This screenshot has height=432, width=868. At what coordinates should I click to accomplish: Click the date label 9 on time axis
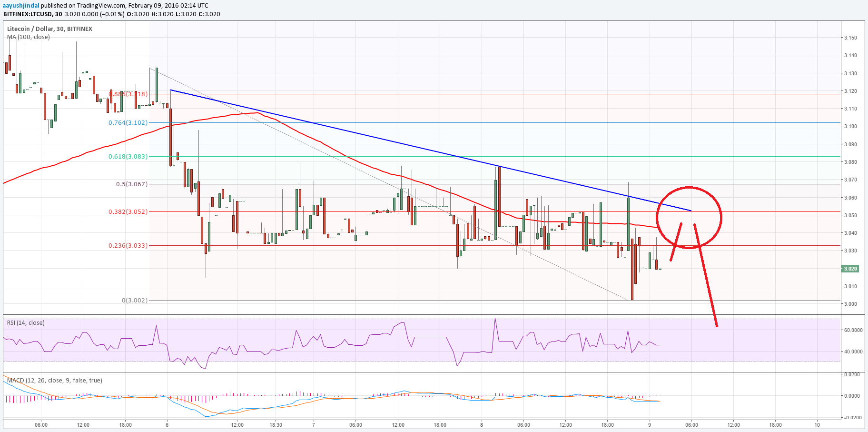[x=650, y=425]
